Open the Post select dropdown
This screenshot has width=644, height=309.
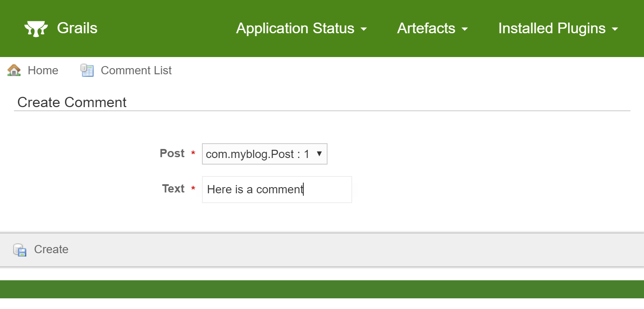pyautogui.click(x=265, y=154)
